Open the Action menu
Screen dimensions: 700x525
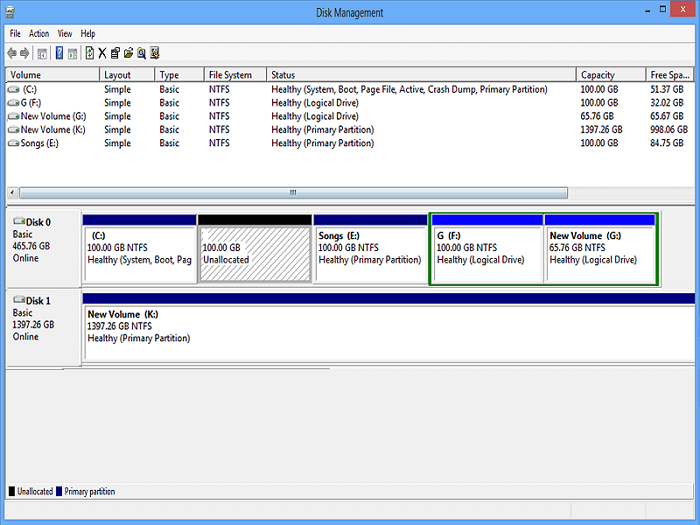(x=39, y=33)
